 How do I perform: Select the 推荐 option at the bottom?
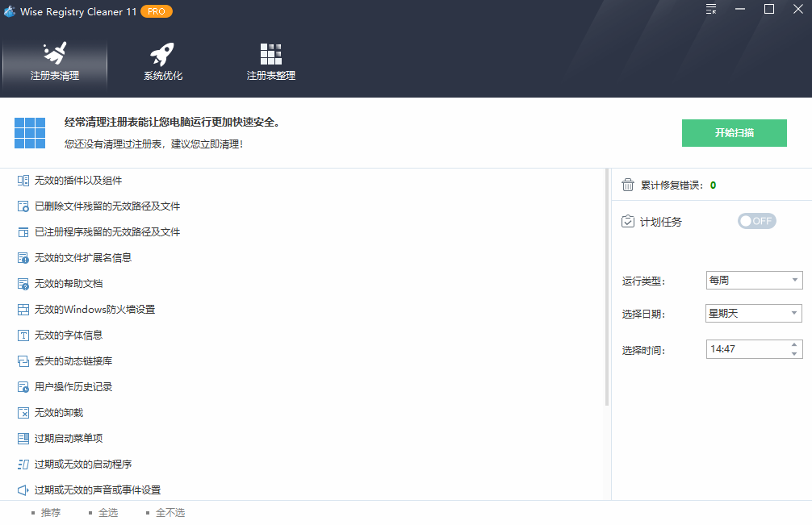(50, 512)
